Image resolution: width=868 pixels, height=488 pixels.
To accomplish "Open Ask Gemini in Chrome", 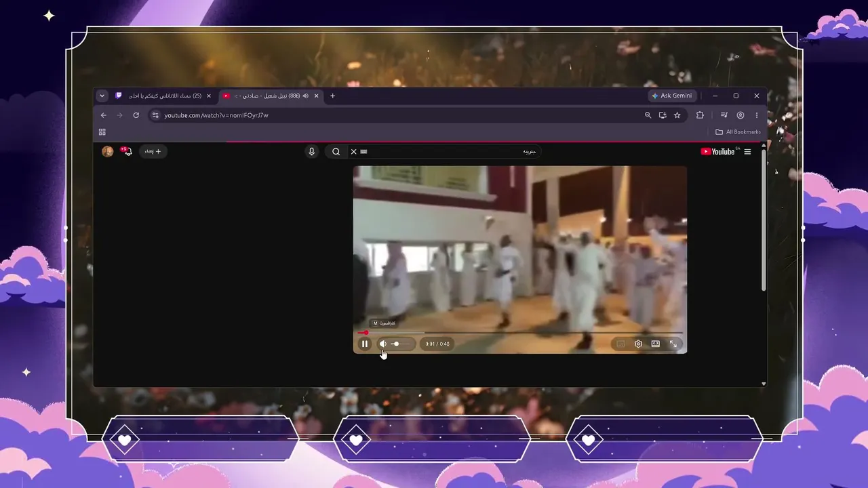I will 671,96.
